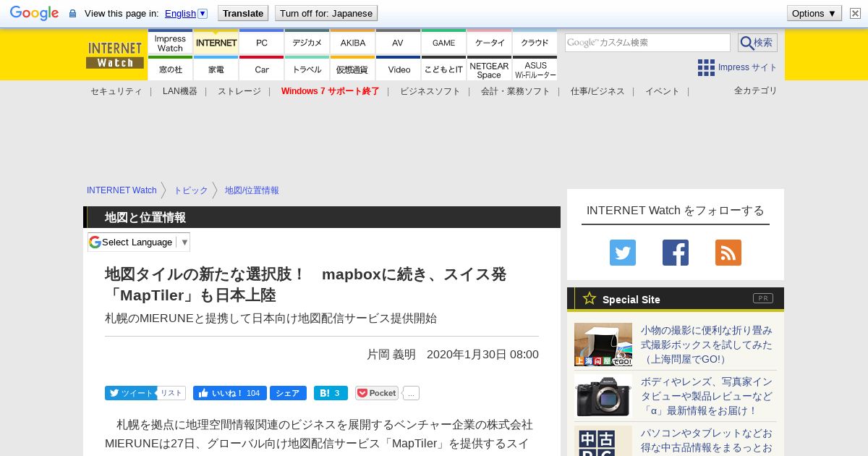
Task: Open the AV tab
Action: coord(398,42)
